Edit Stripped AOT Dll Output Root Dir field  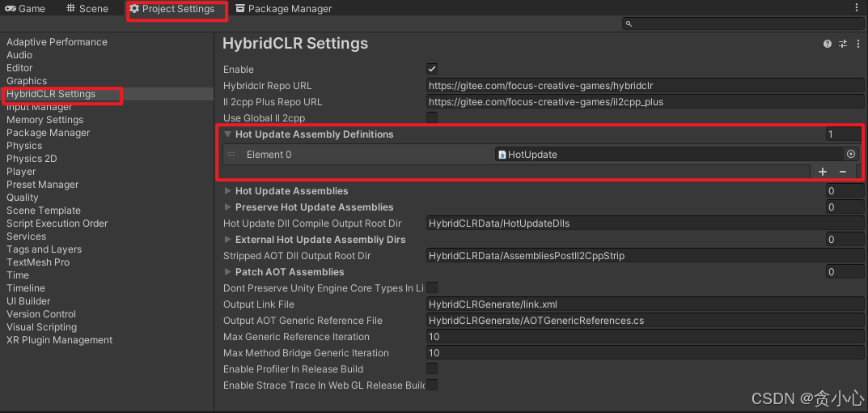(x=645, y=256)
